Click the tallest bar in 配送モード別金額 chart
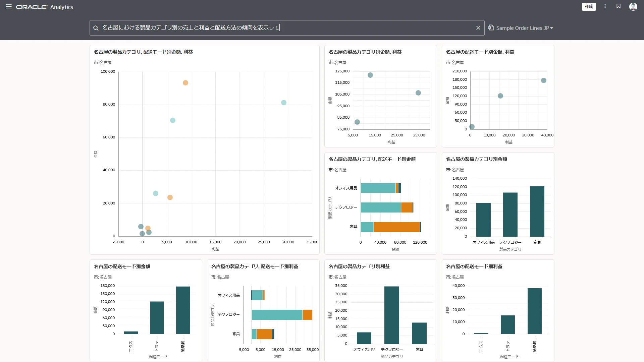644x362 pixels. pos(183,310)
